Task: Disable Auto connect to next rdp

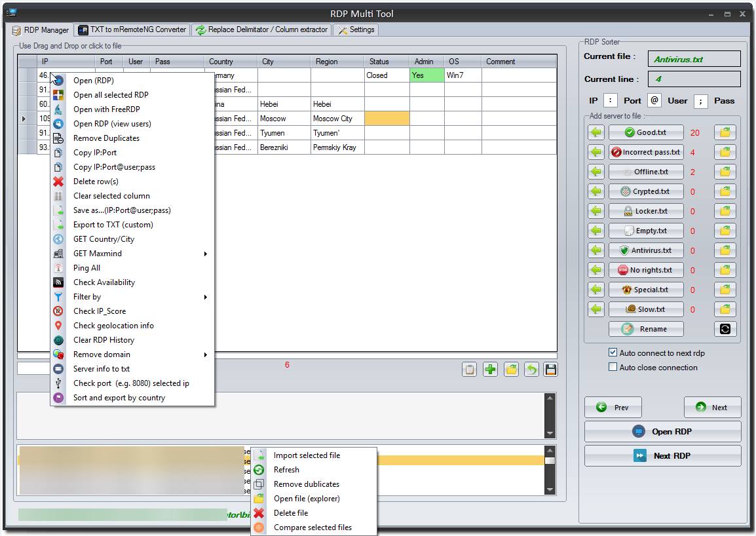Action: click(613, 353)
